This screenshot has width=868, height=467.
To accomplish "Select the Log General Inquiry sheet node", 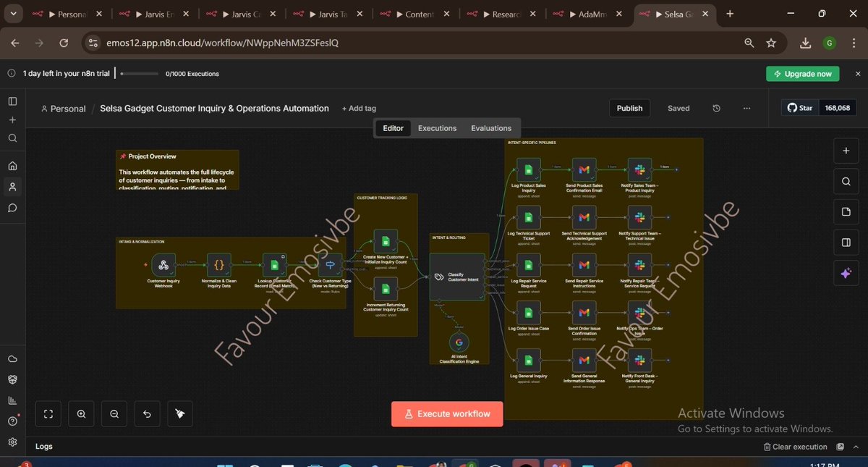I will point(528,360).
